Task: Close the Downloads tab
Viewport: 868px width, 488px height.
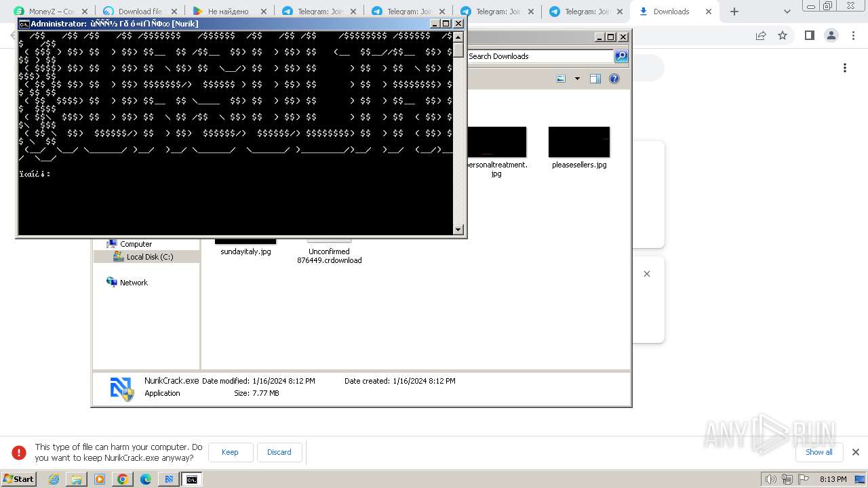Action: [709, 12]
